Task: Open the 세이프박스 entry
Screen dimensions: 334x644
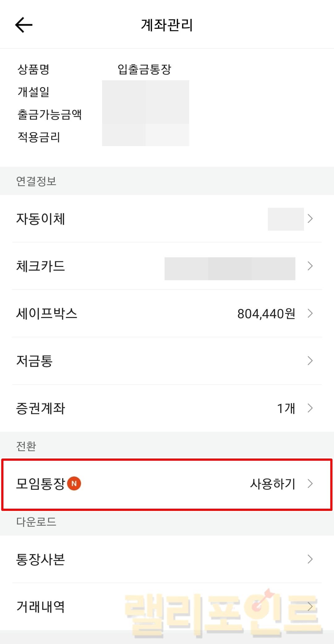Action: (x=46, y=313)
